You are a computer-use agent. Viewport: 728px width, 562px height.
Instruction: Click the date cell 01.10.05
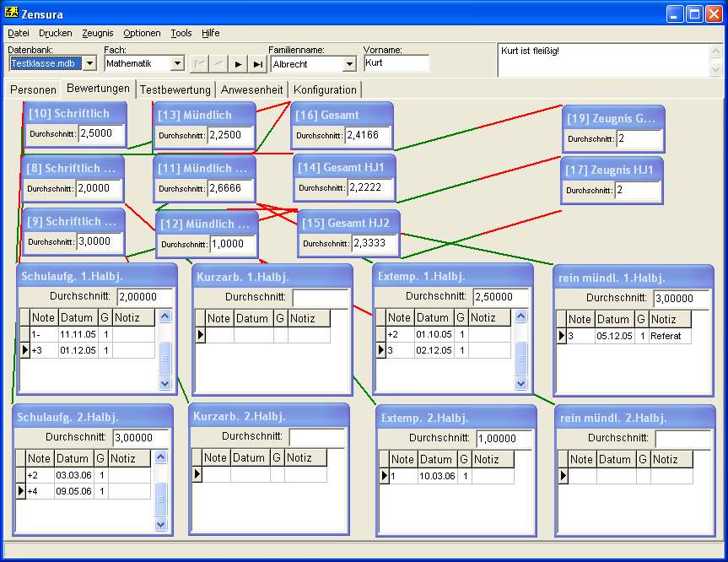[434, 334]
